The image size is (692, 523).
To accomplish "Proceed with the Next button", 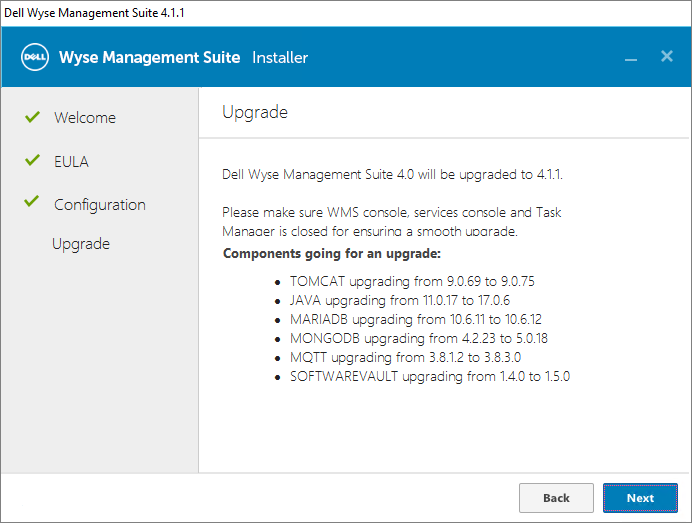I will coord(640,498).
